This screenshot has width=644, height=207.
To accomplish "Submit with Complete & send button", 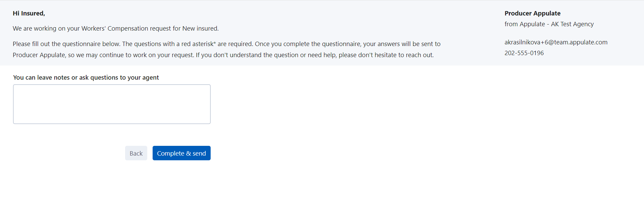I will (x=181, y=153).
